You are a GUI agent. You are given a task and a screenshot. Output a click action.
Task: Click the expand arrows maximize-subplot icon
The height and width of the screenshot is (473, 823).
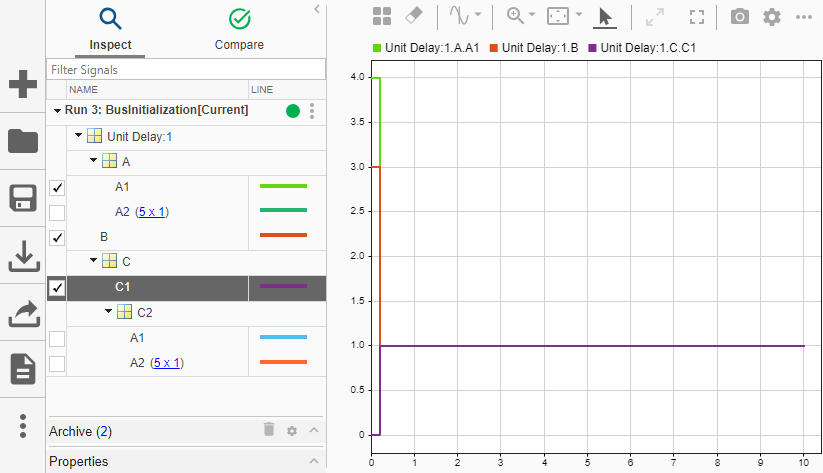tap(655, 17)
